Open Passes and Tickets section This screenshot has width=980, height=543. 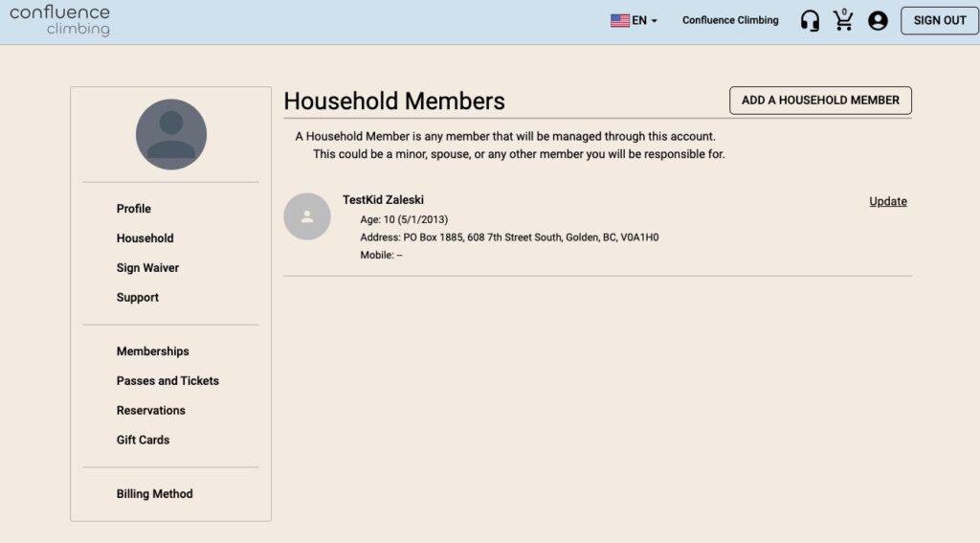click(x=167, y=381)
